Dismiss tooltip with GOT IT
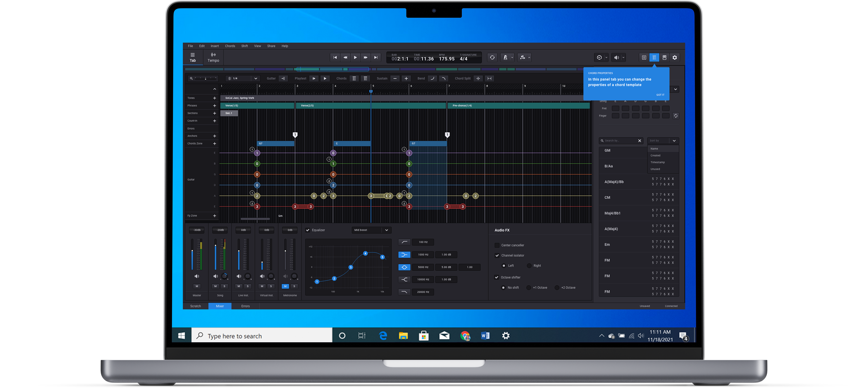 click(x=660, y=95)
